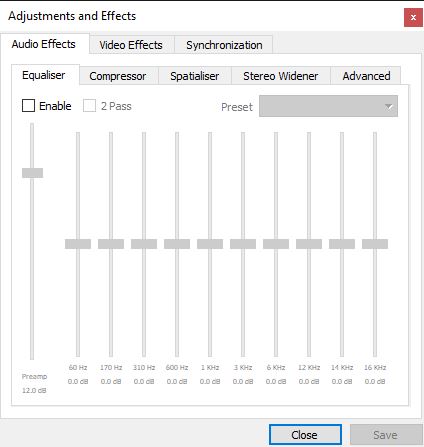The image size is (424, 447).
Task: Open the Advanced audio tab
Action: (366, 76)
